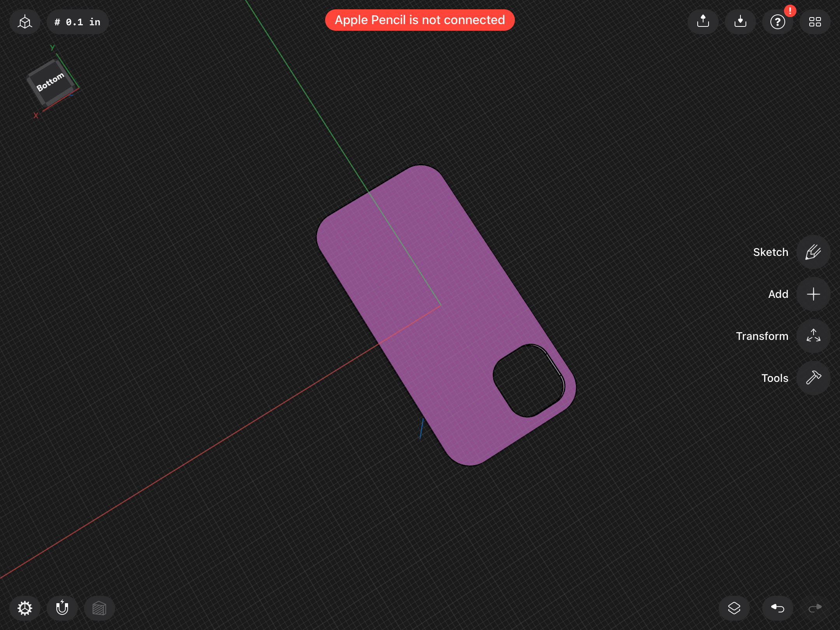Tap the Apple Pencil not connected banner
This screenshot has height=630, width=840.
(420, 20)
